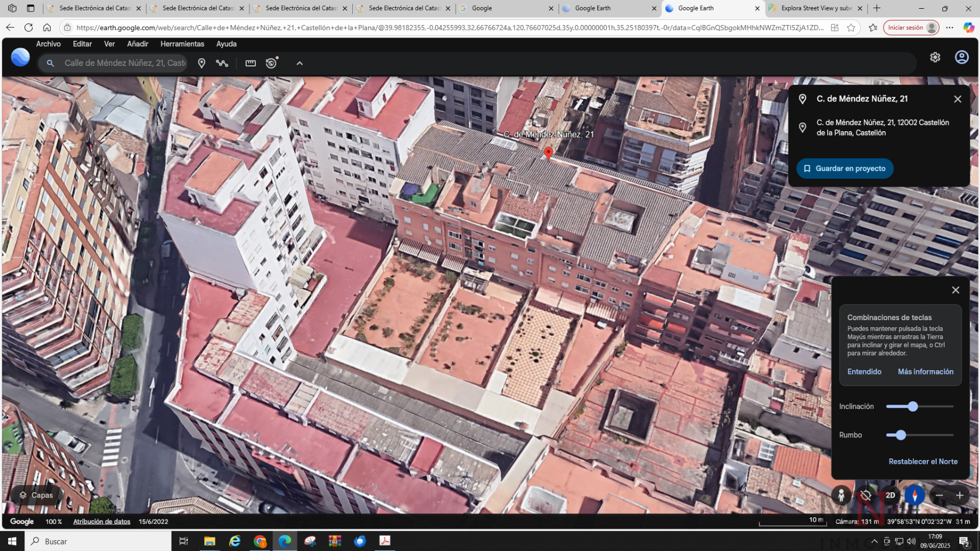Click the compass to reset north
The width and height of the screenshot is (980, 551).
(x=915, y=495)
